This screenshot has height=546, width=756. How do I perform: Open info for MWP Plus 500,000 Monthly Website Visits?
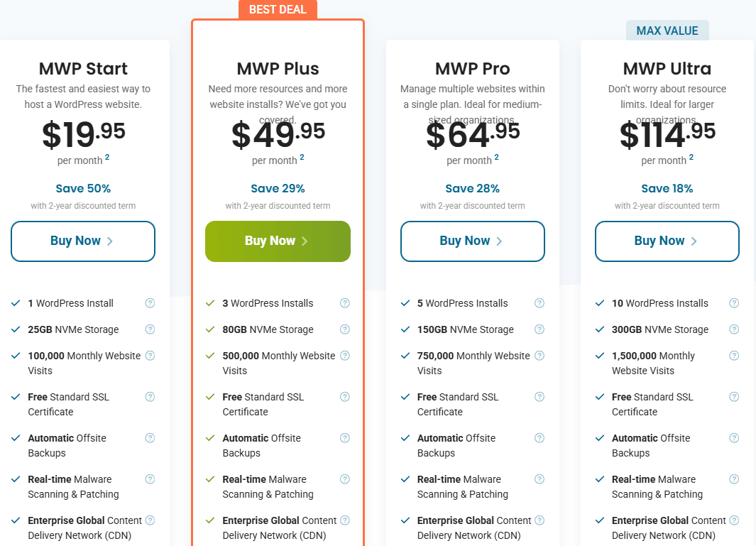[x=345, y=356]
